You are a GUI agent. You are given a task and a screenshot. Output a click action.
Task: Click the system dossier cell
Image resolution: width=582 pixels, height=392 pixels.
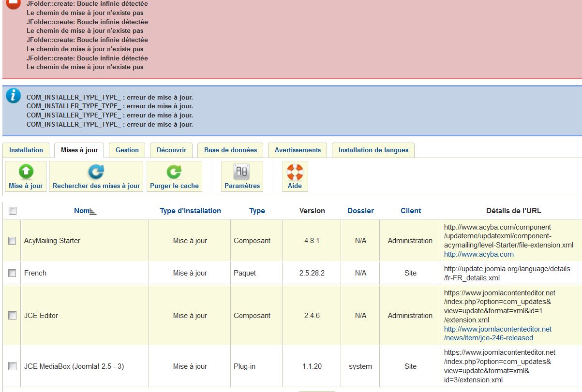tap(360, 366)
